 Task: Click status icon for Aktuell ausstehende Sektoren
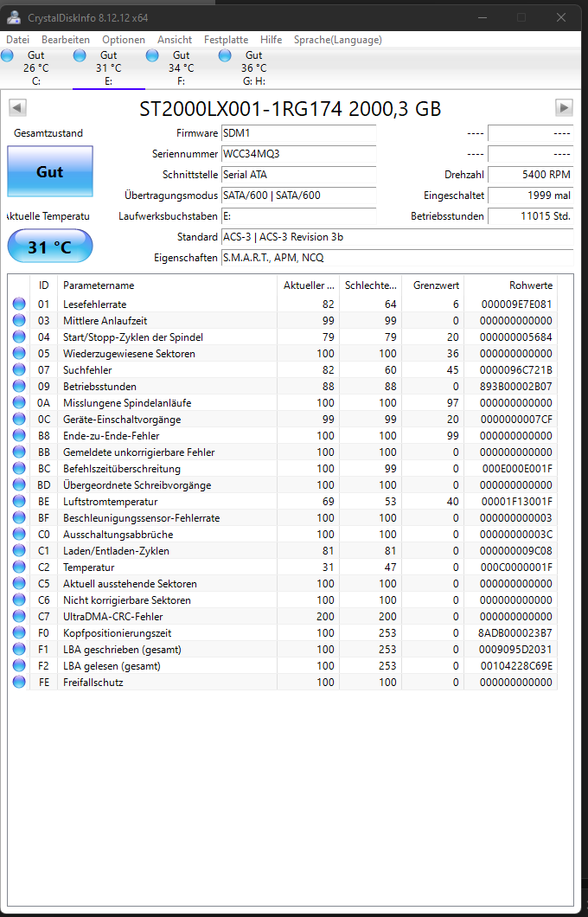pyautogui.click(x=19, y=584)
